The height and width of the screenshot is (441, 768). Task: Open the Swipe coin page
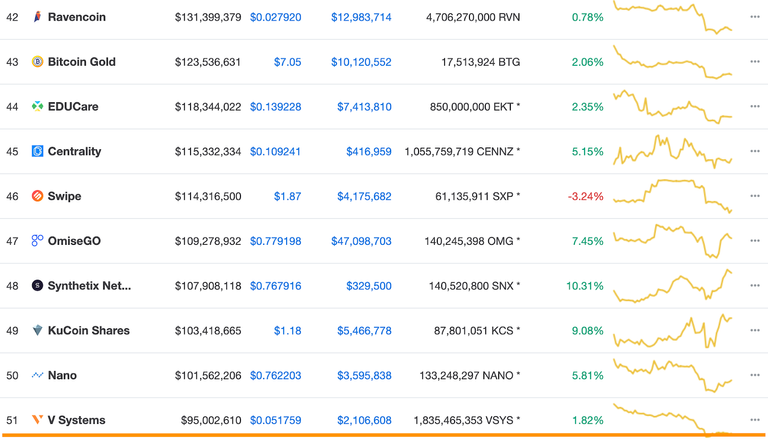tap(64, 196)
